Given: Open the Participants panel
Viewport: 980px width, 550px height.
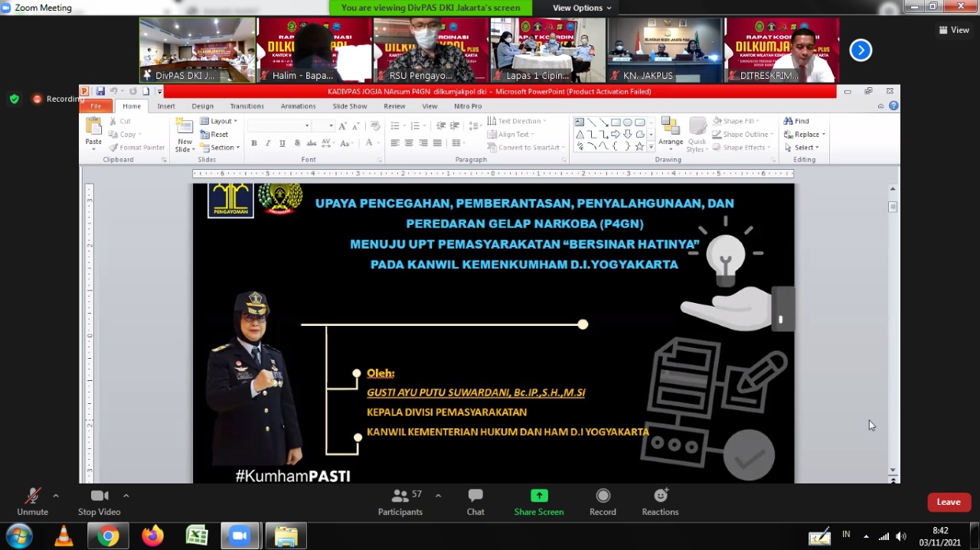Looking at the screenshot, I should (x=400, y=503).
